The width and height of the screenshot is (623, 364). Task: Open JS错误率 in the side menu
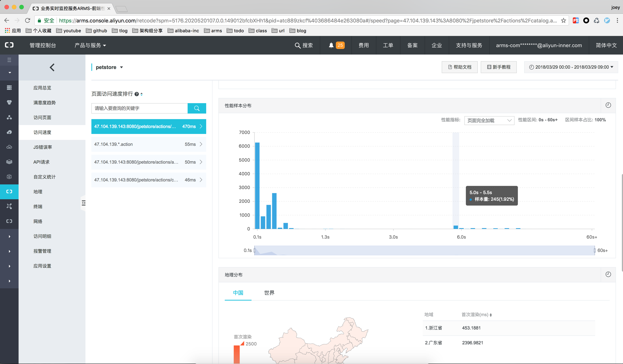pyautogui.click(x=43, y=147)
